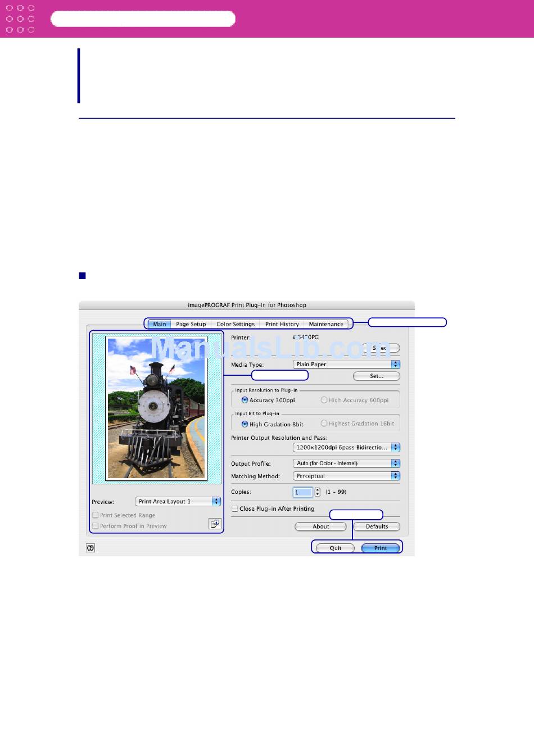Click the Set... button
Screen dimensions: 534x756
377,376
